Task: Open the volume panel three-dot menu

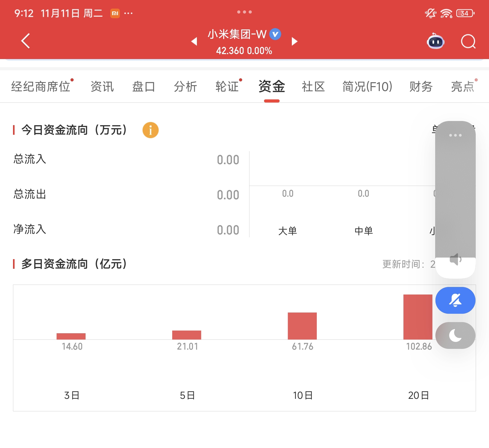Action: (455, 135)
